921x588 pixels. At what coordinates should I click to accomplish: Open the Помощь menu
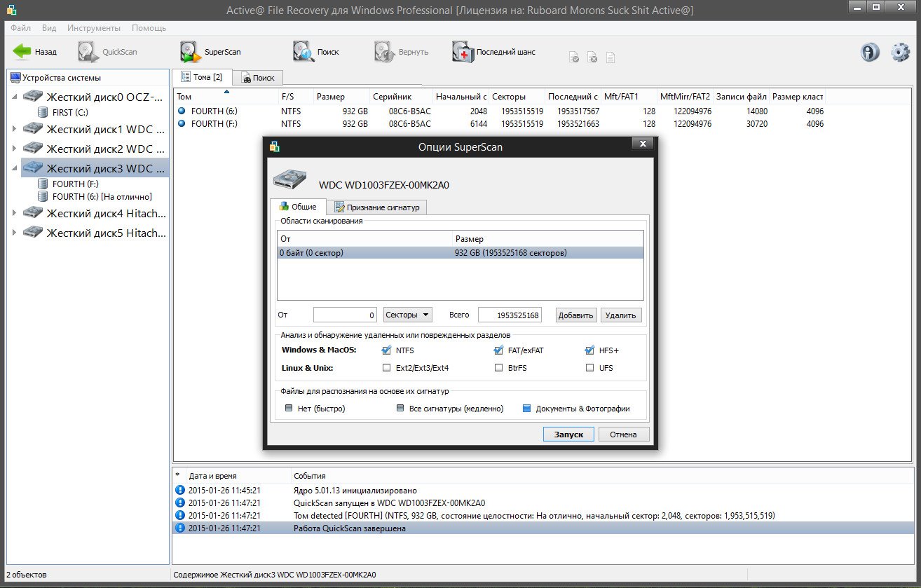click(x=149, y=28)
